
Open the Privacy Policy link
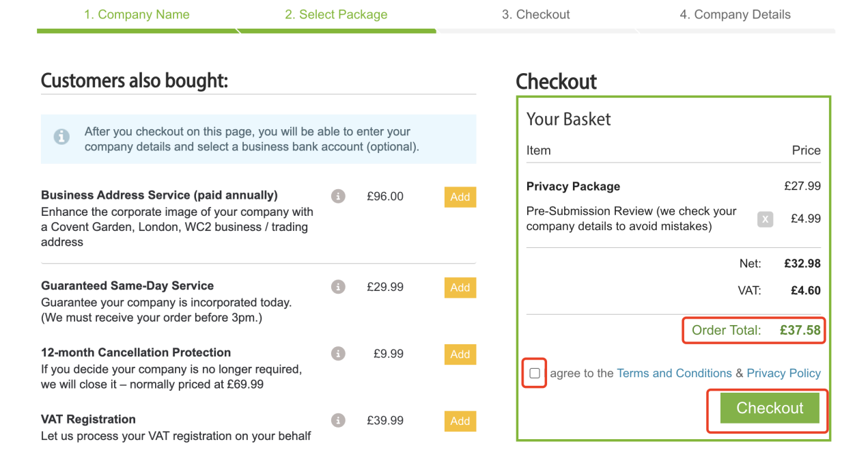click(783, 373)
